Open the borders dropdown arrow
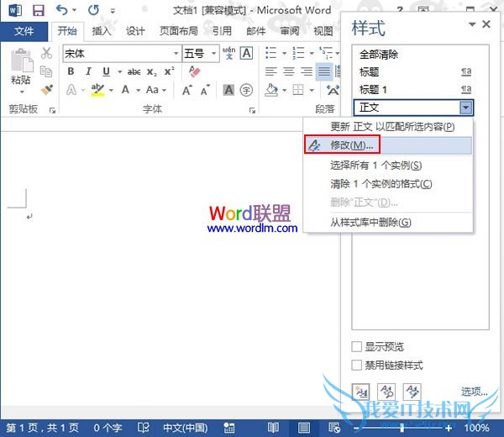The height and width of the screenshot is (437, 504). 312,91
